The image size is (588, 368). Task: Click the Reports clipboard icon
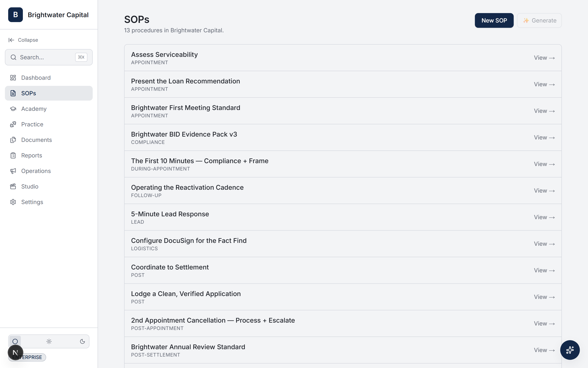13,155
